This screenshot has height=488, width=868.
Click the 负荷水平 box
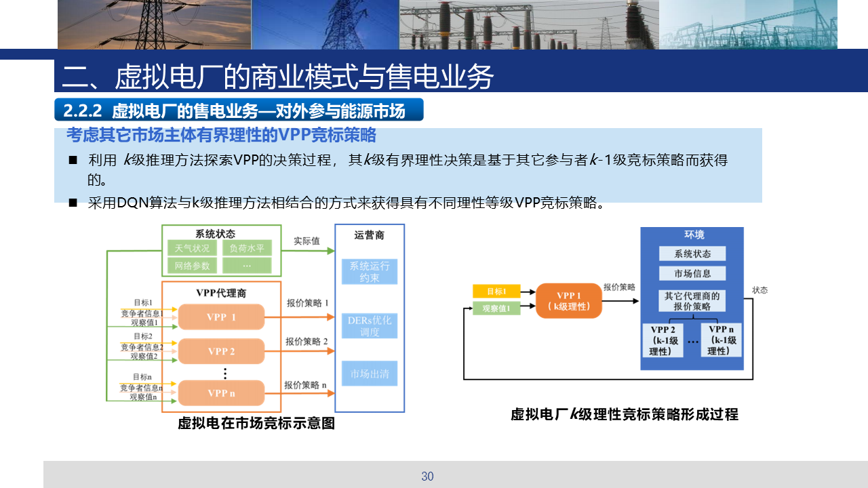pyautogui.click(x=247, y=248)
